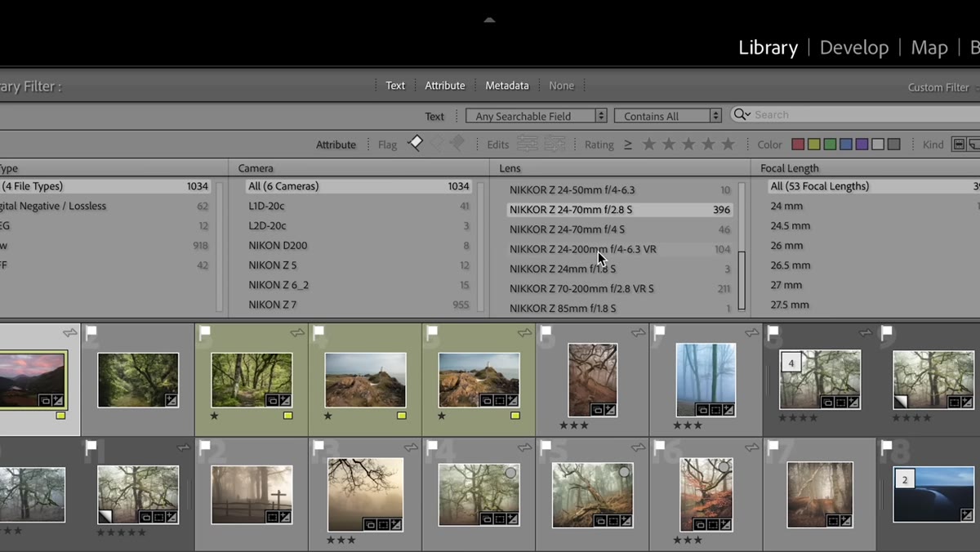
Task: Click the search magnifier icon
Action: 741,115
